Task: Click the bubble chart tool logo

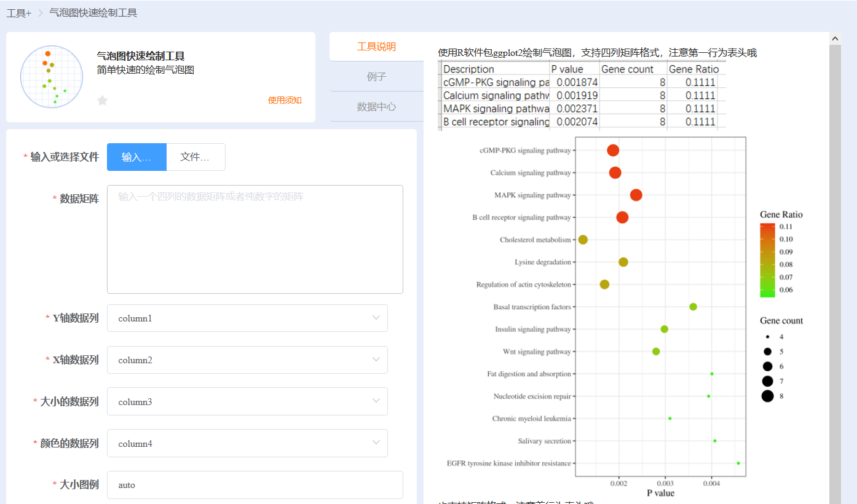Action: coord(52,77)
